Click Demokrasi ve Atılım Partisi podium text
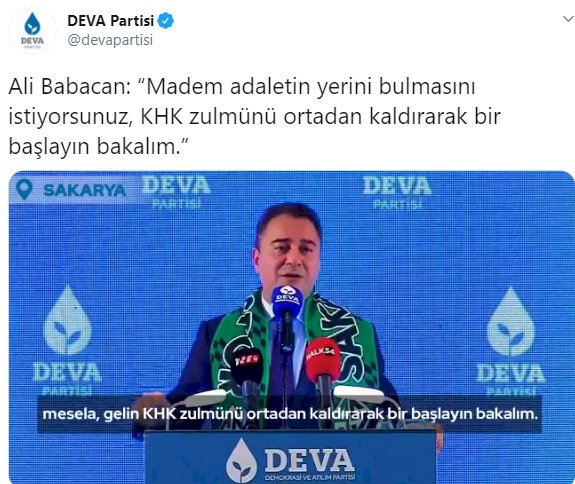This screenshot has width=575, height=484. tap(310, 477)
